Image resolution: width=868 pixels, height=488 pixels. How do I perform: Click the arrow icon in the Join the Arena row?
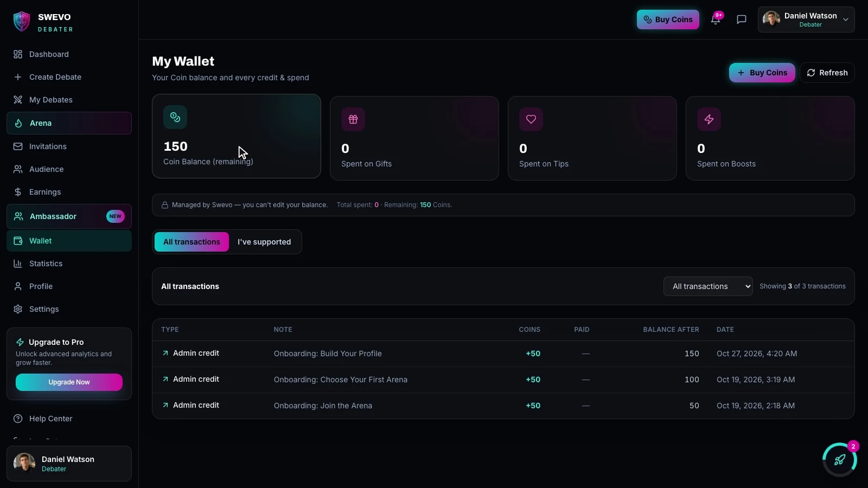tap(165, 405)
